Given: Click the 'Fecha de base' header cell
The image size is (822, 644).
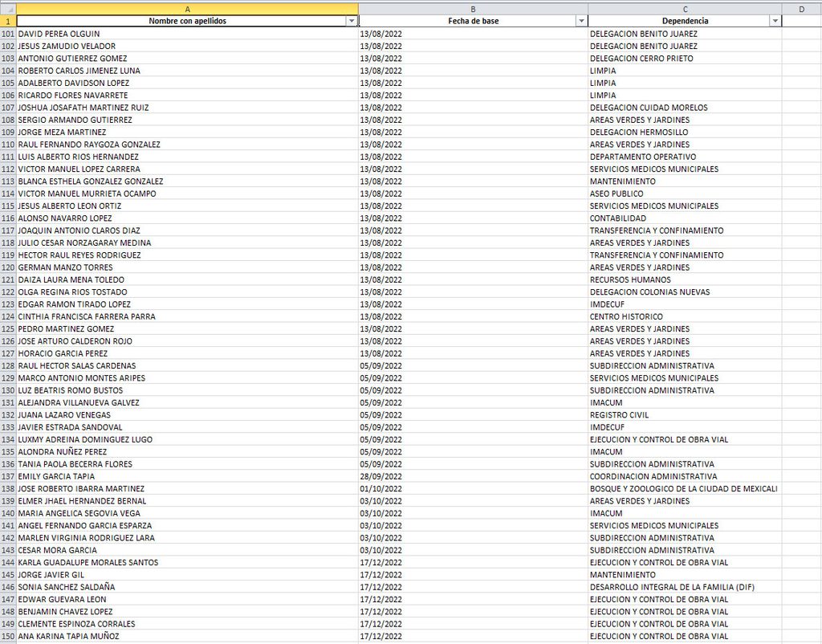Looking at the screenshot, I should [473, 21].
